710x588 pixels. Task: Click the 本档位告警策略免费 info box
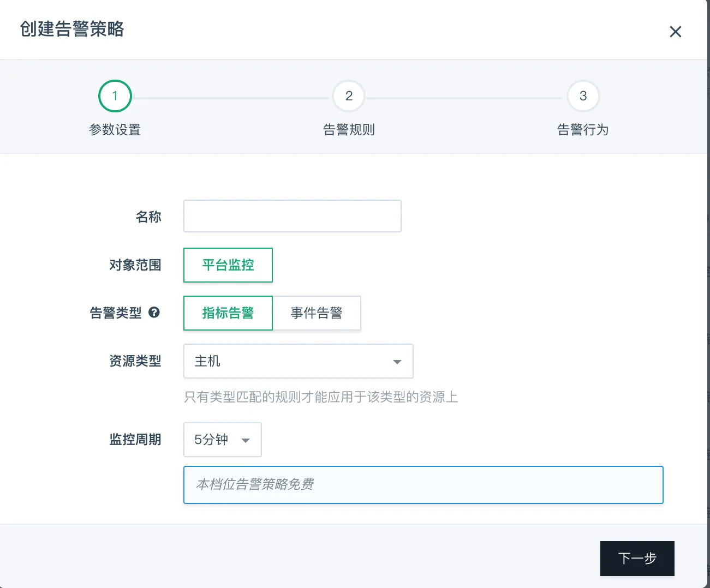[x=423, y=484]
